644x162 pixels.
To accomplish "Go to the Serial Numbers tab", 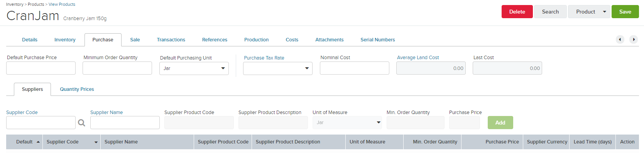I will click(x=378, y=40).
